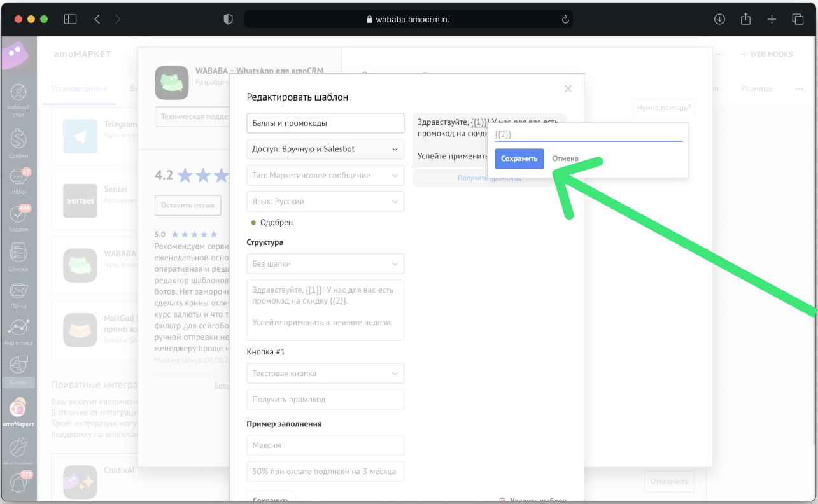Open the Текстовая кнопка type dropdown
The height and width of the screenshot is (504, 818).
(x=325, y=373)
